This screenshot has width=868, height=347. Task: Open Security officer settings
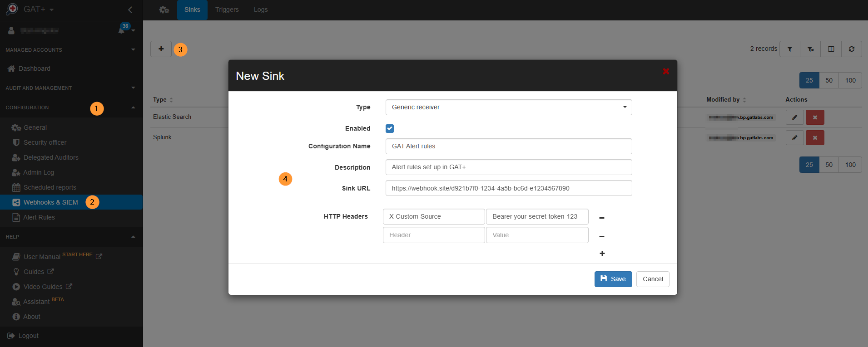click(x=45, y=142)
